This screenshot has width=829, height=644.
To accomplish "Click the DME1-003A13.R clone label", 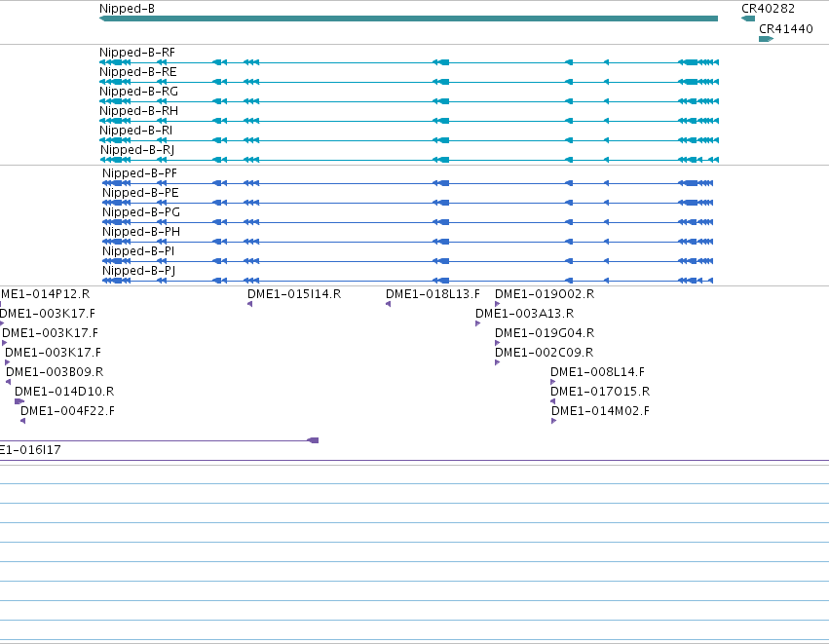I will point(524,314).
